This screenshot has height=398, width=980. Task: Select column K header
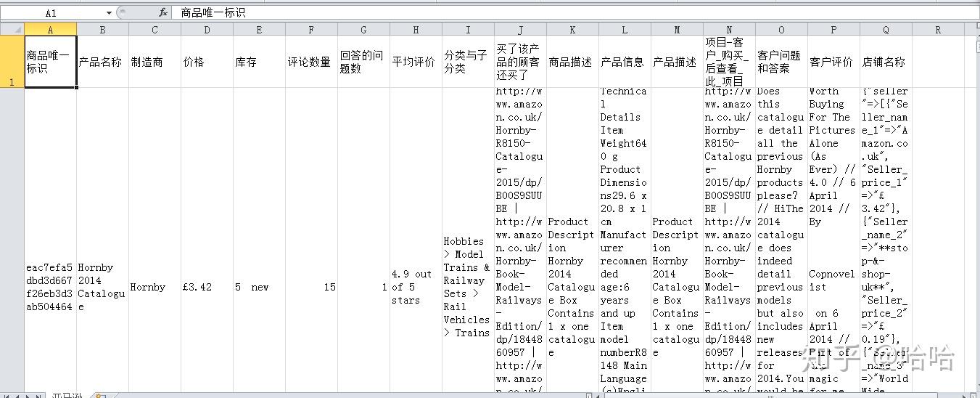[x=572, y=29]
